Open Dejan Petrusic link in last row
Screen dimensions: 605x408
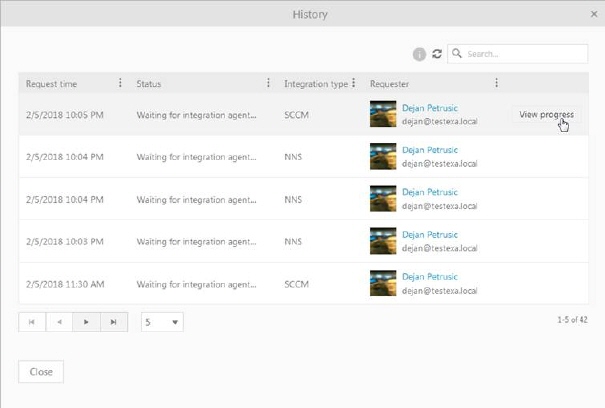[x=429, y=277]
